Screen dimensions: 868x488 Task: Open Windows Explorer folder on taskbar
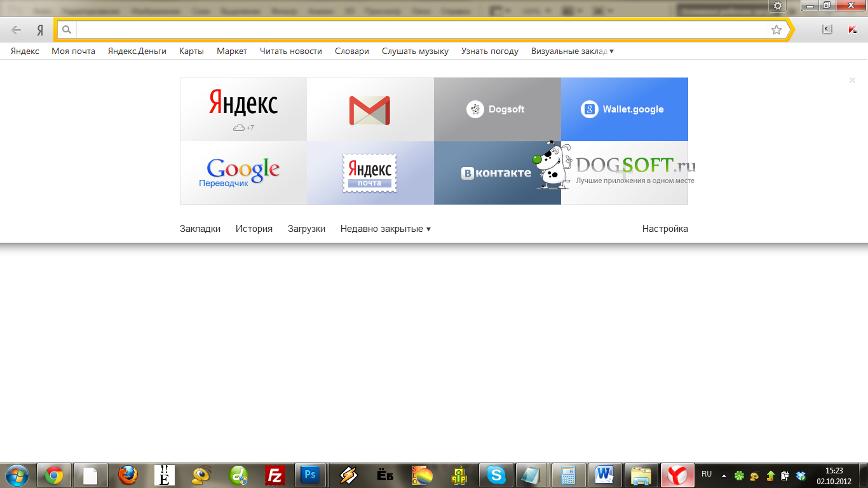[x=641, y=475]
